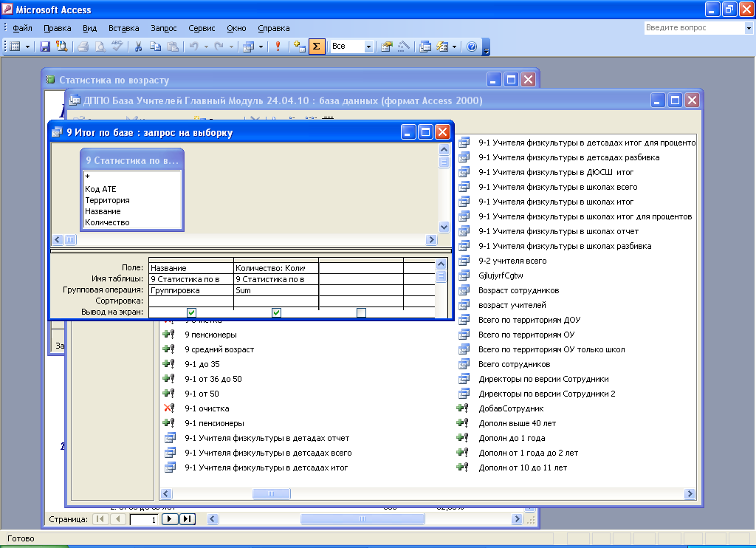Open the Вставка menu

click(123, 28)
